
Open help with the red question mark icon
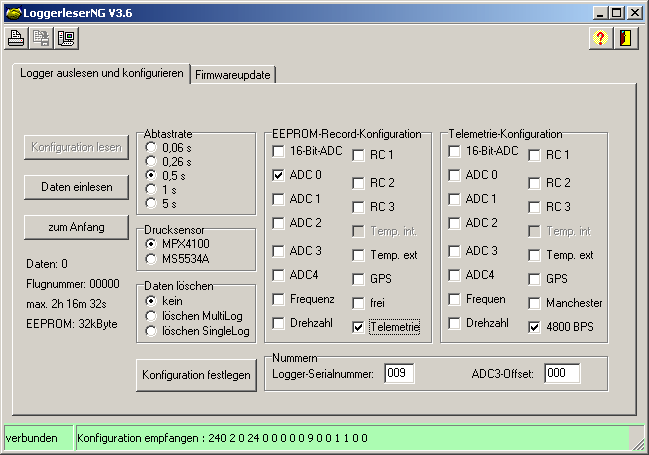[601, 39]
